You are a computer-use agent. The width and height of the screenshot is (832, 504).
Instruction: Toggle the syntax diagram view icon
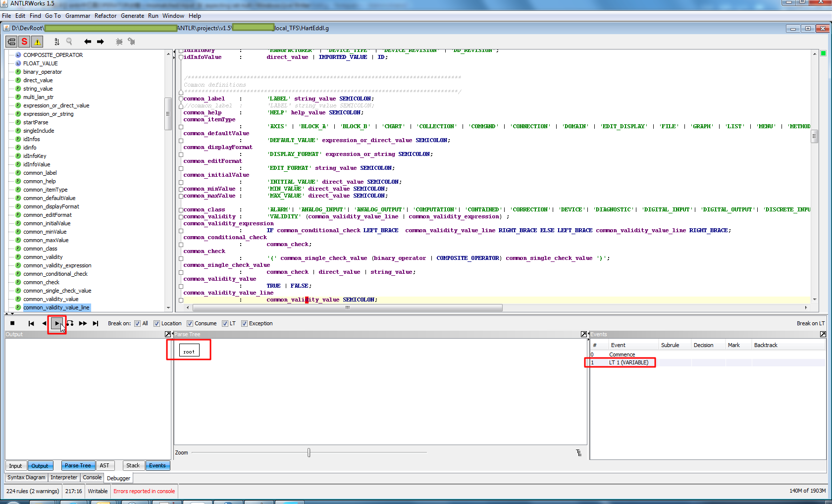[11, 42]
